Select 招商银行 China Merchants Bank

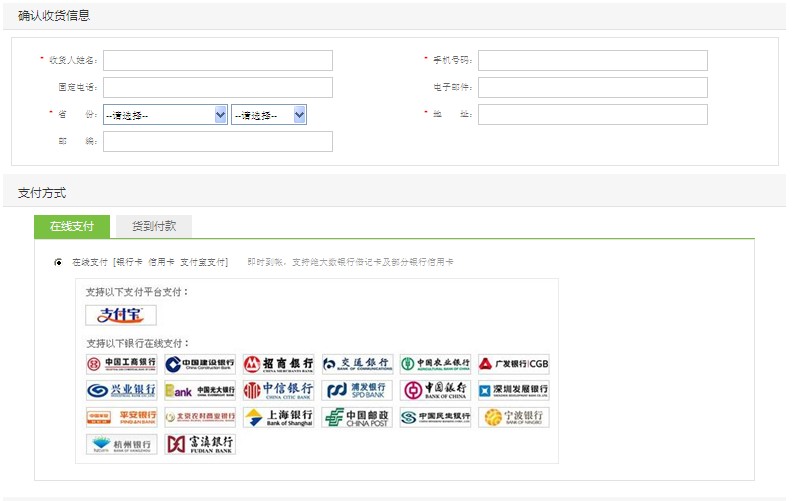point(279,364)
